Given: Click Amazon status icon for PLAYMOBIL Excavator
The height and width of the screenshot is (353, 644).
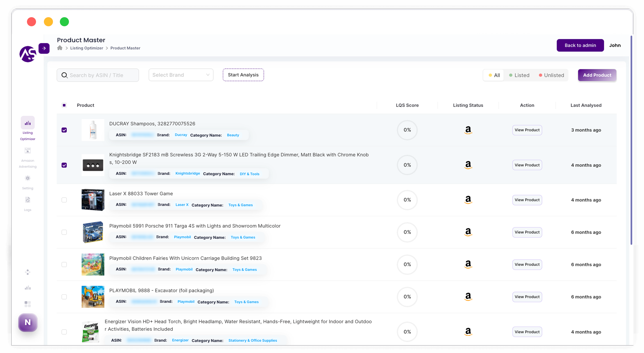Looking at the screenshot, I should coord(468,296).
